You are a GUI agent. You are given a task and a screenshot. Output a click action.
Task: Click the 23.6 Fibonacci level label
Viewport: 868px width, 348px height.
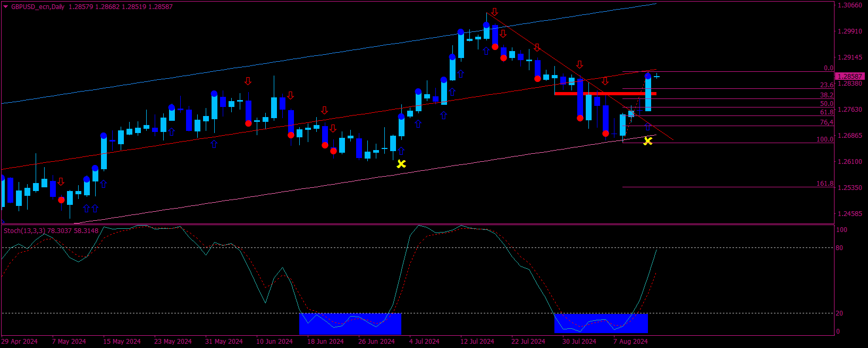827,85
